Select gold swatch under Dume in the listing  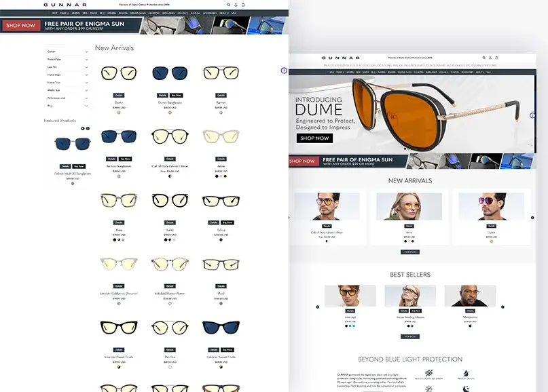tap(119, 113)
